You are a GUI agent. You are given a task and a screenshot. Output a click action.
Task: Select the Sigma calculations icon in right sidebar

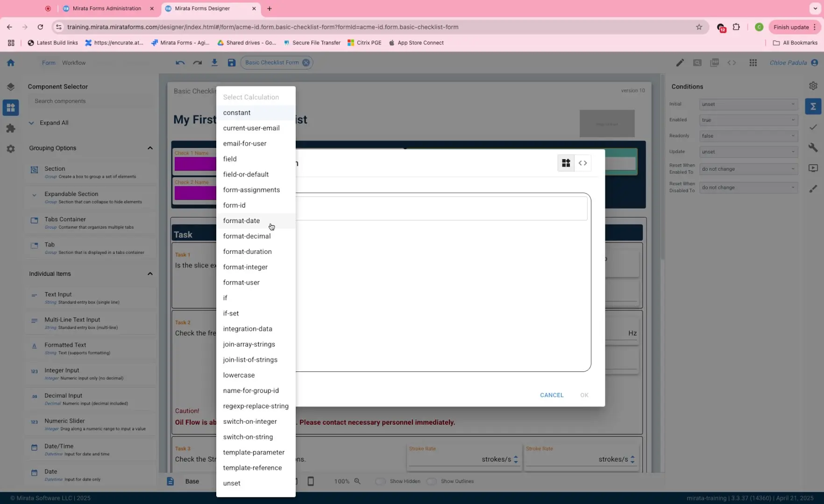(813, 106)
